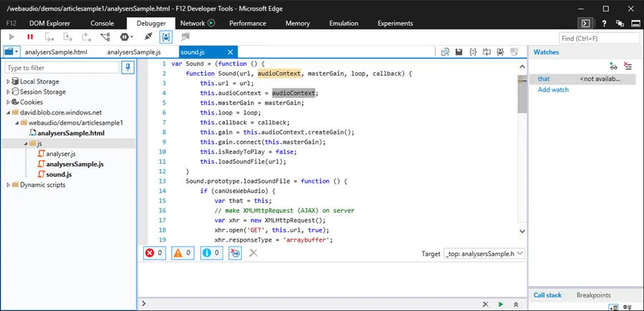The height and width of the screenshot is (311, 644).
Task: Toggle the Debug just my code button
Action: coord(166,37)
